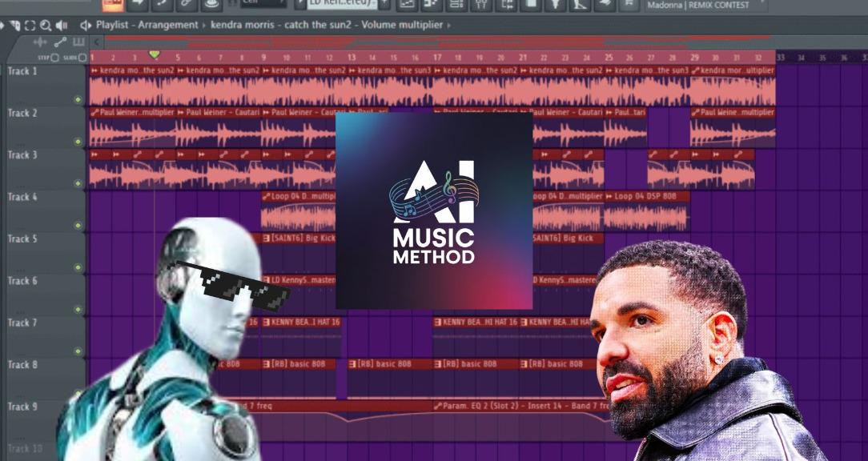The image size is (868, 461).
Task: Jump to bar 17 on the timeline ruler
Action: (436, 58)
